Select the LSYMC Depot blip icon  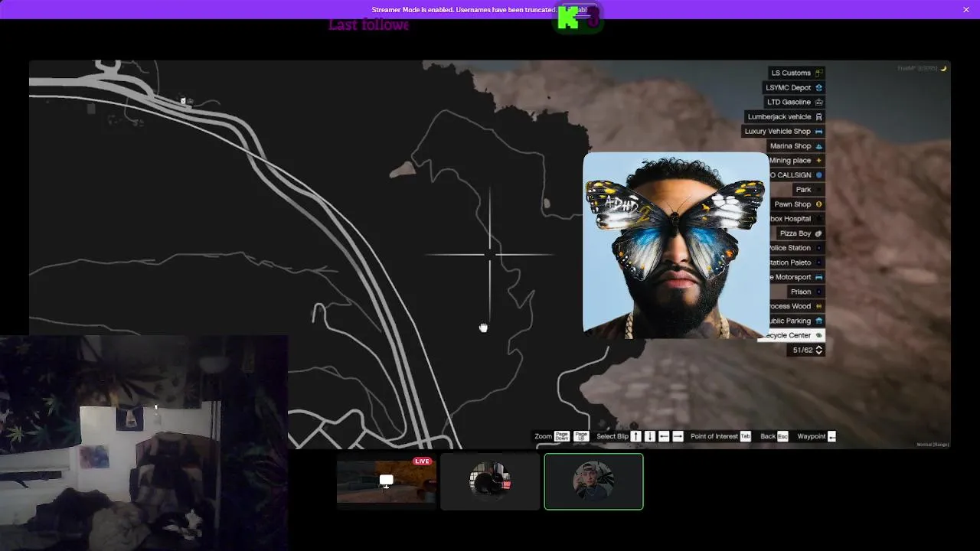tap(818, 88)
